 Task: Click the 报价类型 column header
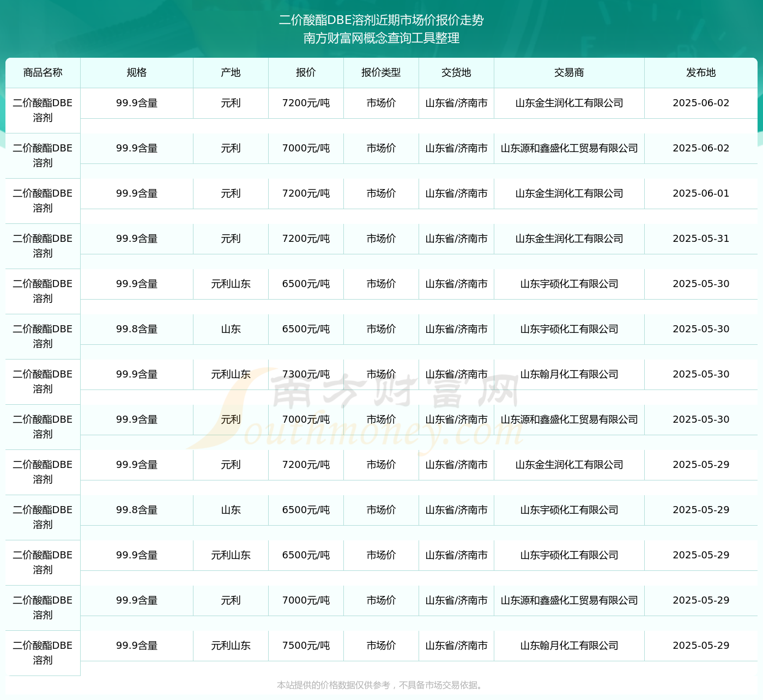click(x=381, y=72)
